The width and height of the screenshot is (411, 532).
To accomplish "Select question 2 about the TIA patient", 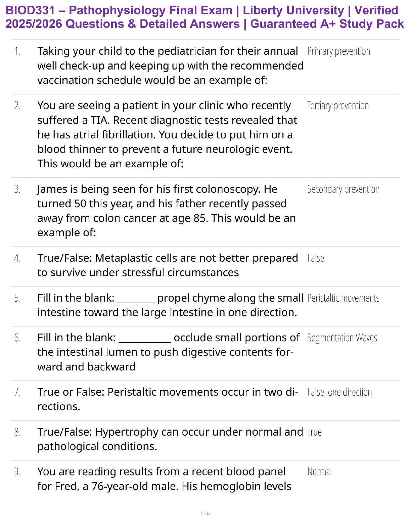I will point(167,135).
